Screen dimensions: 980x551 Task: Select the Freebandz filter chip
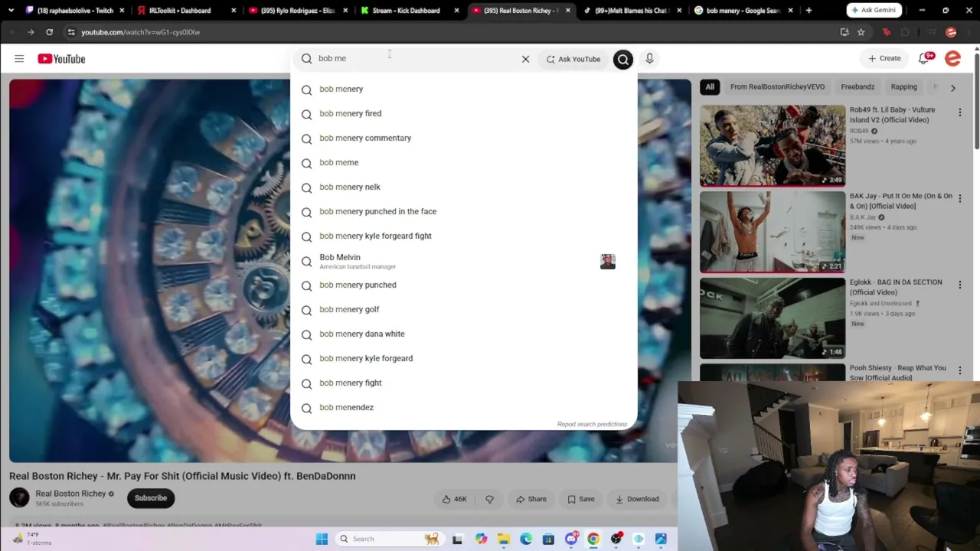click(857, 87)
